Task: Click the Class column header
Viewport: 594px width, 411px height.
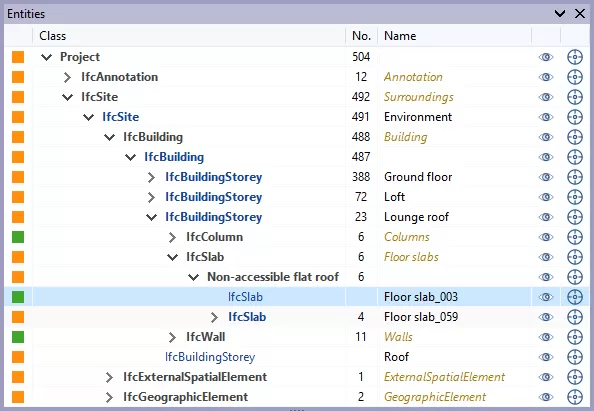Action: tap(53, 36)
